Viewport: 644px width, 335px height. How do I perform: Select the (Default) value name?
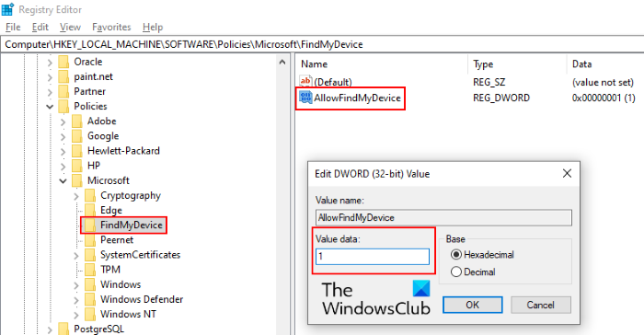tap(333, 82)
